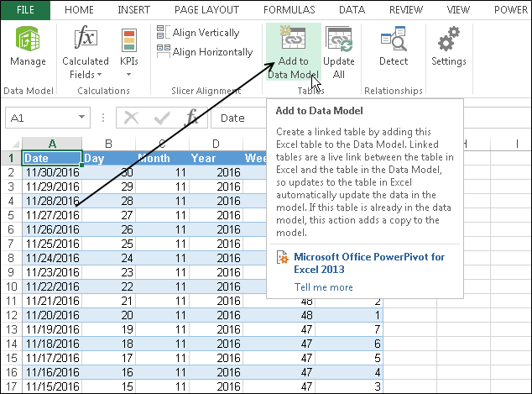Select column A header
This screenshot has width=532, height=394.
click(x=52, y=144)
